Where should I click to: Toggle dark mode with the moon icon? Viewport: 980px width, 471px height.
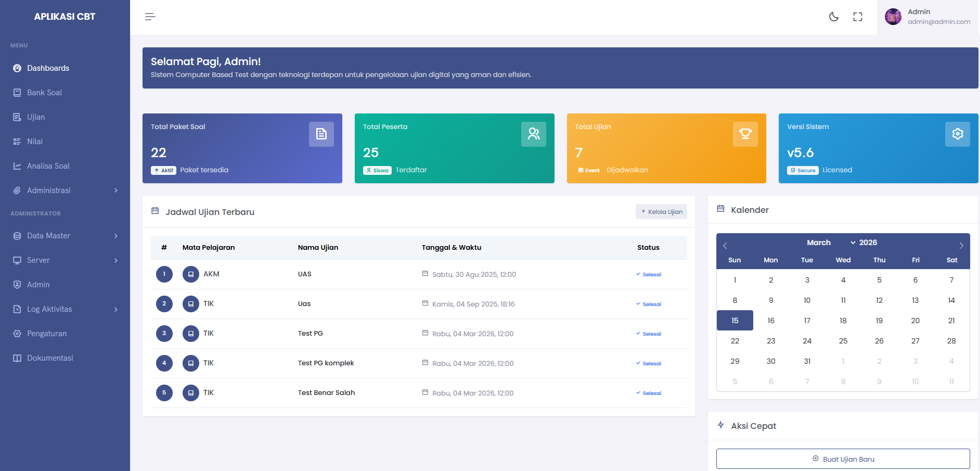[x=833, y=17]
